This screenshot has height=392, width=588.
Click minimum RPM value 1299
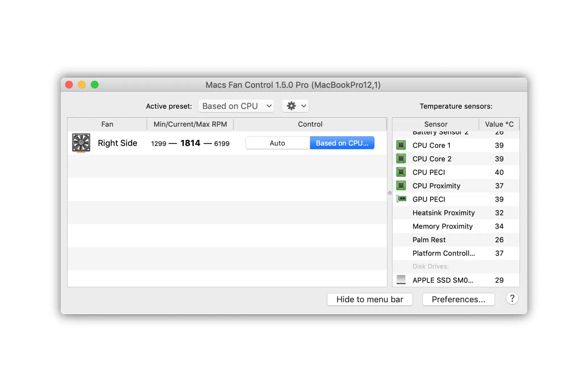(159, 144)
